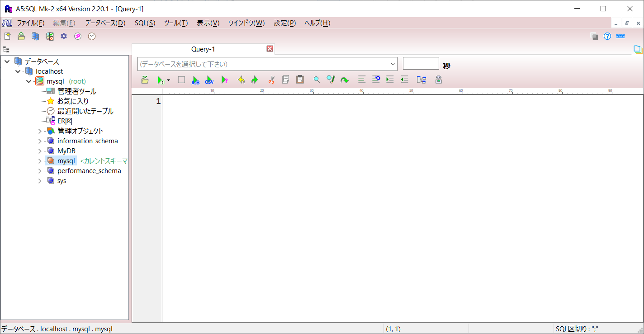Select the ER図 tree item

[x=65, y=121]
